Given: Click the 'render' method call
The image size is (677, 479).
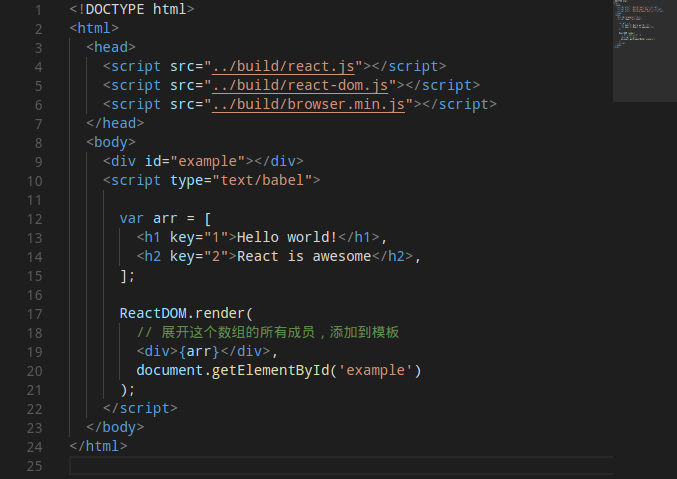Looking at the screenshot, I should (x=220, y=313).
